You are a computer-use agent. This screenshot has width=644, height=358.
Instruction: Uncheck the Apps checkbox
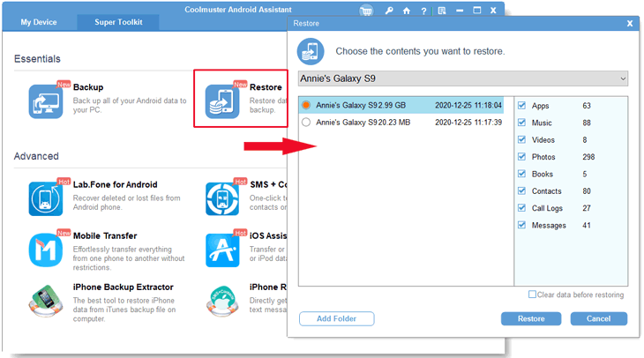click(x=522, y=106)
